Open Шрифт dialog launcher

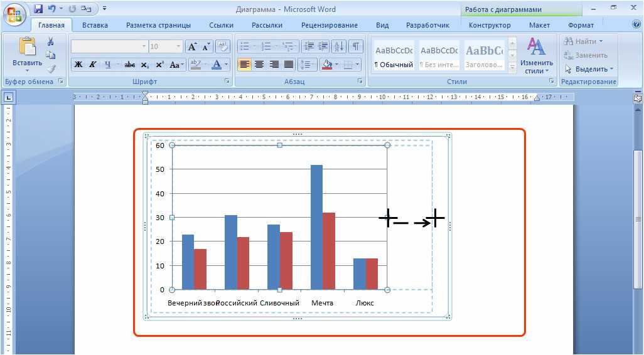pyautogui.click(x=227, y=82)
